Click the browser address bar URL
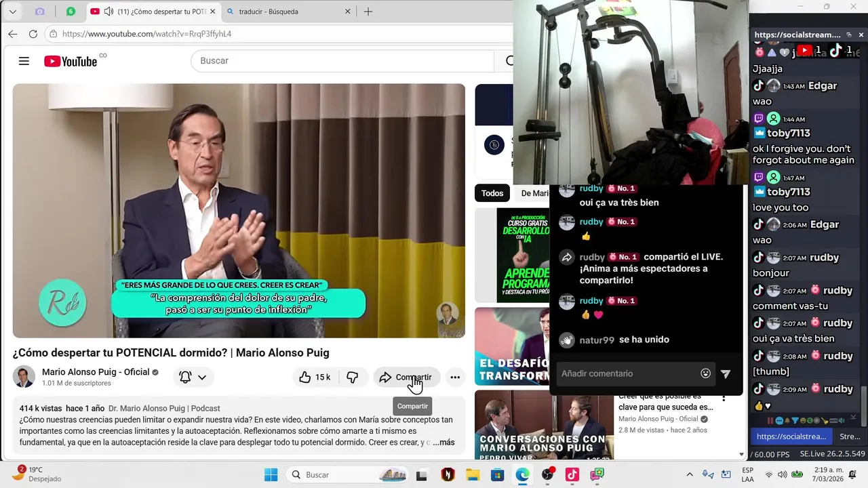Viewport: 868px width, 488px height. tap(146, 33)
